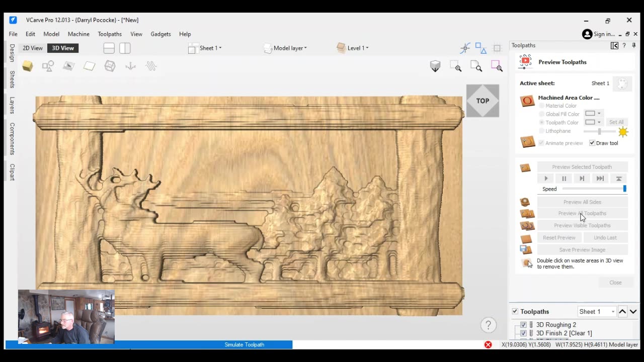The image size is (644, 362).
Task: Select the Global Fill Color radio button
Action: pyautogui.click(x=542, y=114)
